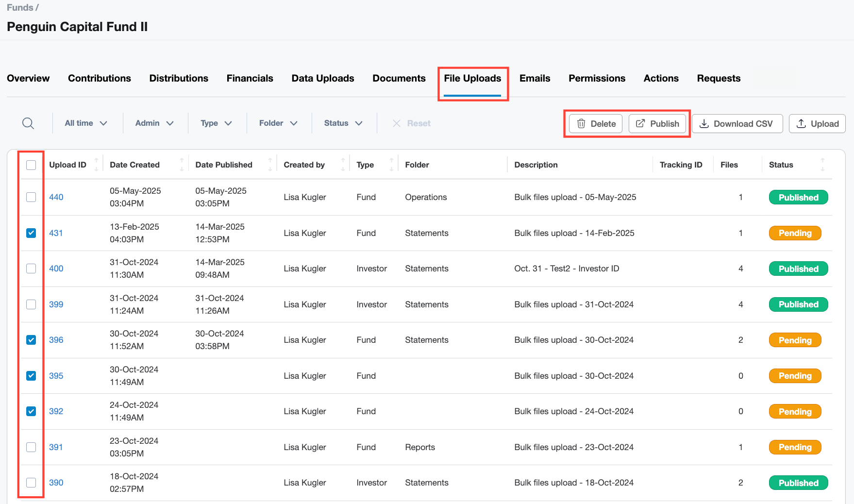The image size is (854, 504).
Task: Click the Publish button
Action: coord(657,124)
